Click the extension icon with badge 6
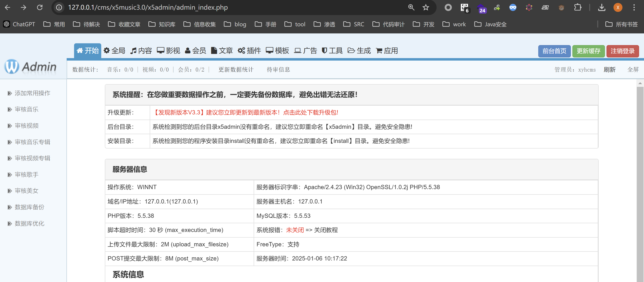This screenshot has height=282, width=644. pos(465,8)
